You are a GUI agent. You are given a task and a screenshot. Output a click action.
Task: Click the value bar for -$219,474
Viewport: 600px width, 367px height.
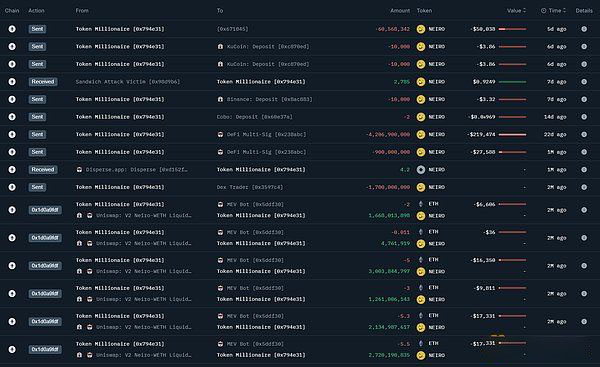[512, 134]
